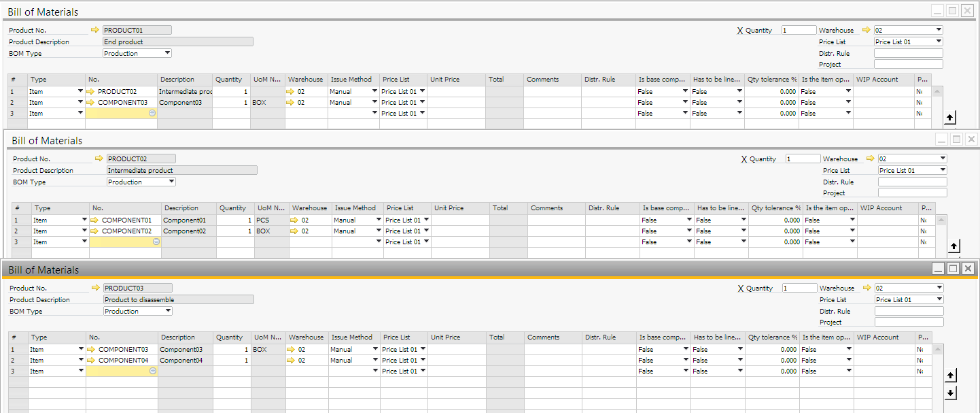The width and height of the screenshot is (980, 413).
Task: Expand Warehouse dropdown in PRODUCT01 header
Action: pyautogui.click(x=939, y=30)
